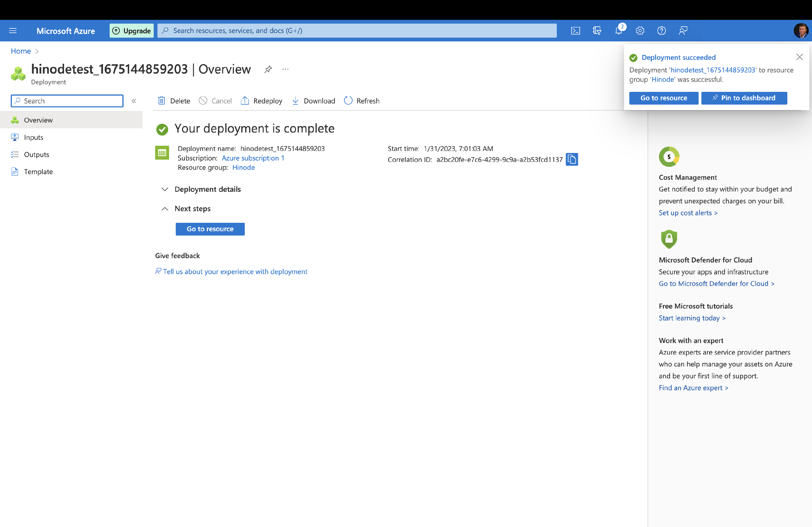Select Template in the sidebar

click(x=38, y=172)
